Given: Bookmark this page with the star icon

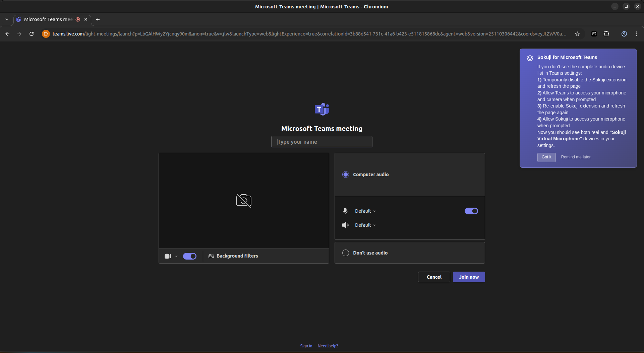Looking at the screenshot, I should tap(577, 34).
